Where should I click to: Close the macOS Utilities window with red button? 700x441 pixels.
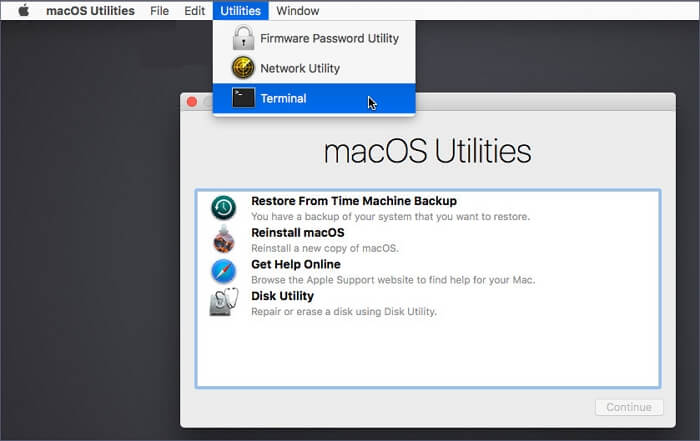[x=192, y=102]
